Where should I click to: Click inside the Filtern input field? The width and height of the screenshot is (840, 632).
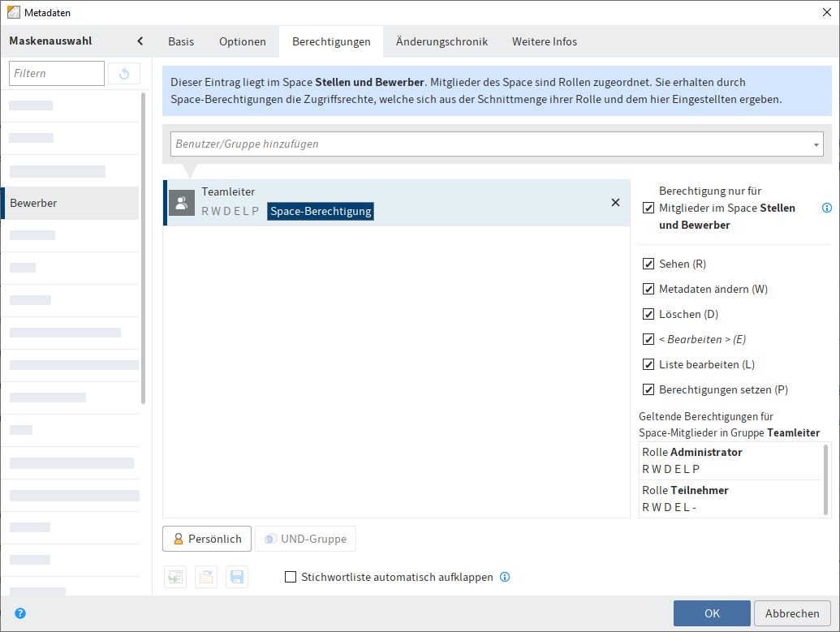pyautogui.click(x=56, y=73)
